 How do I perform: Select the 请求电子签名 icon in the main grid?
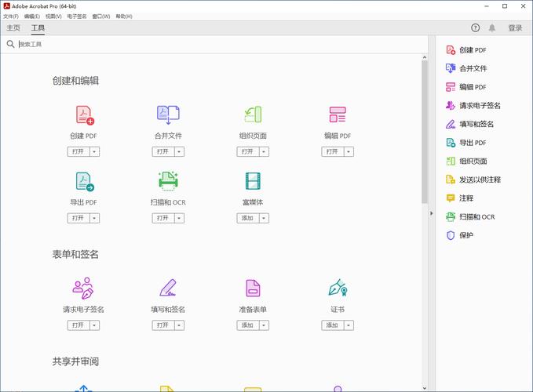pyautogui.click(x=83, y=289)
